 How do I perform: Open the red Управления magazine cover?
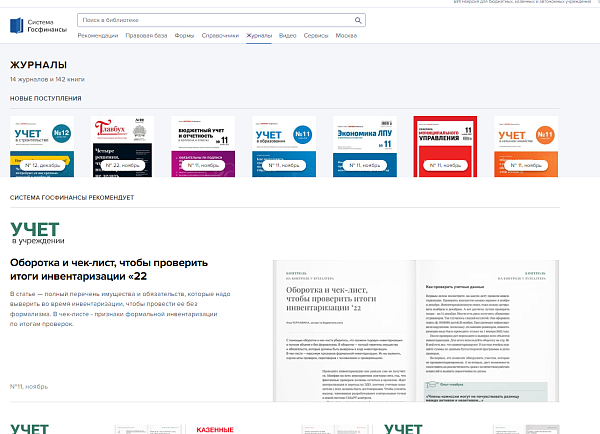445,146
